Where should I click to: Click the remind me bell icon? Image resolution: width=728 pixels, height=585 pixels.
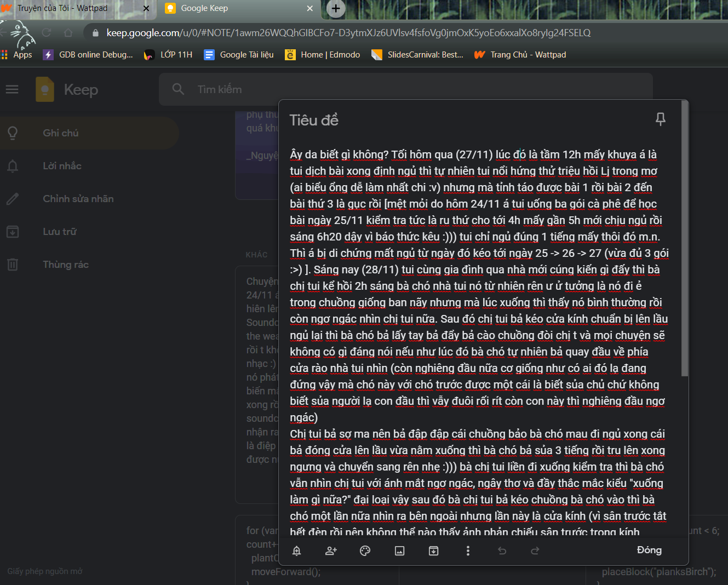296,550
